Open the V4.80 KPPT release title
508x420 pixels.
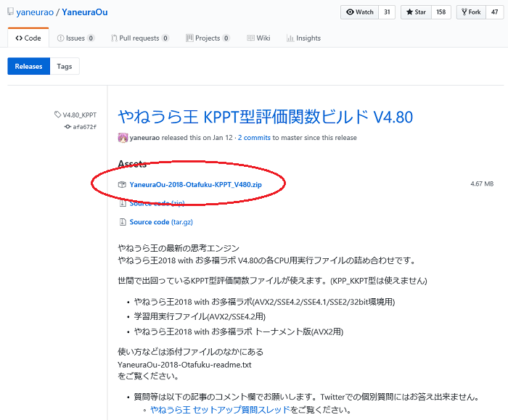tap(266, 117)
